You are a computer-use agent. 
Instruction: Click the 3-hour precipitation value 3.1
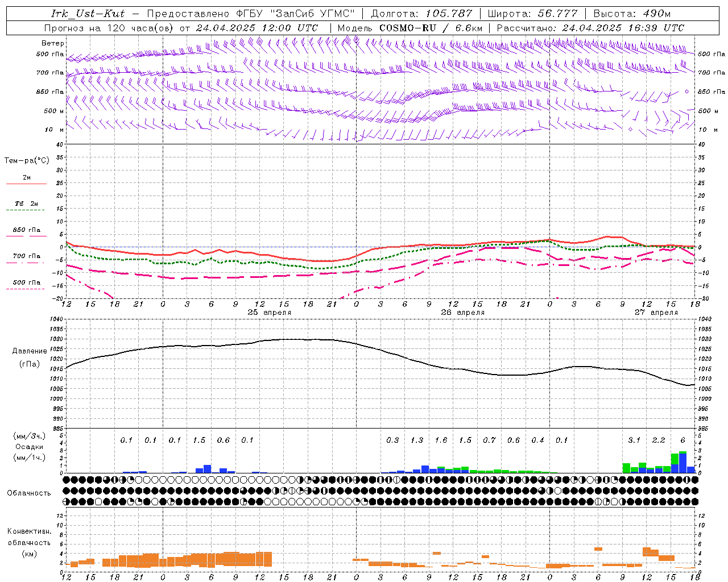(634, 440)
